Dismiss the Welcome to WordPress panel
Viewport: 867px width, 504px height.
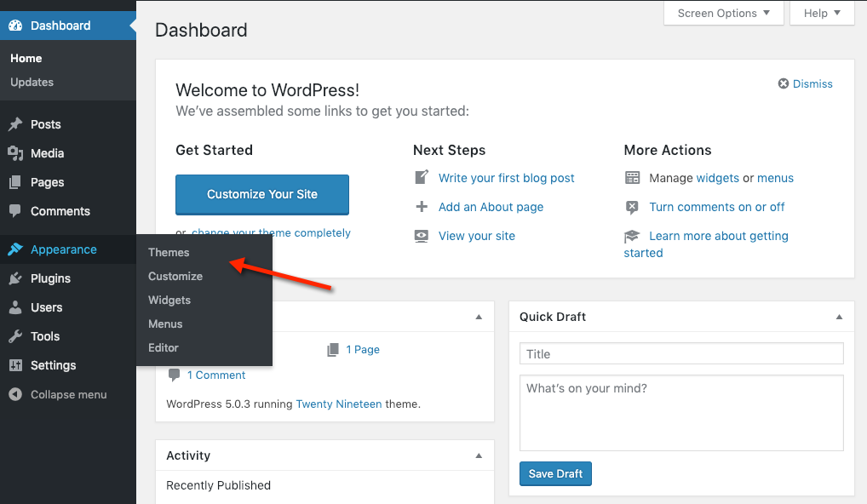point(805,83)
